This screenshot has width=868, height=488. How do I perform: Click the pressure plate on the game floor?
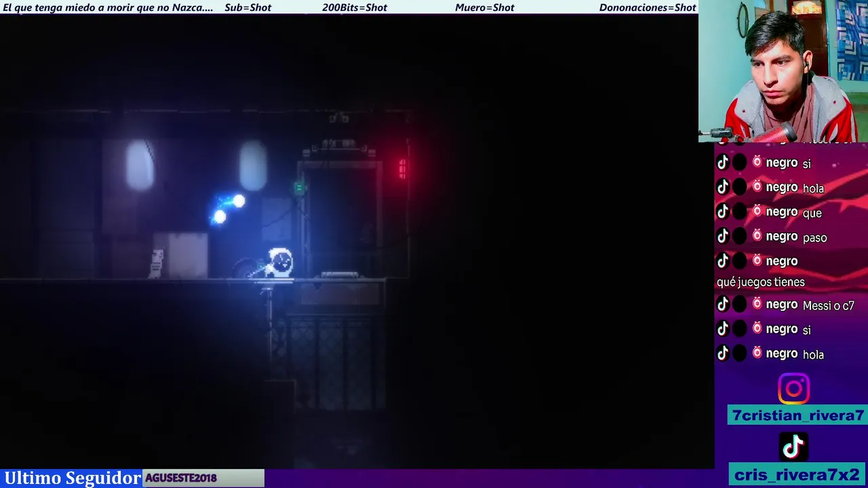[339, 274]
